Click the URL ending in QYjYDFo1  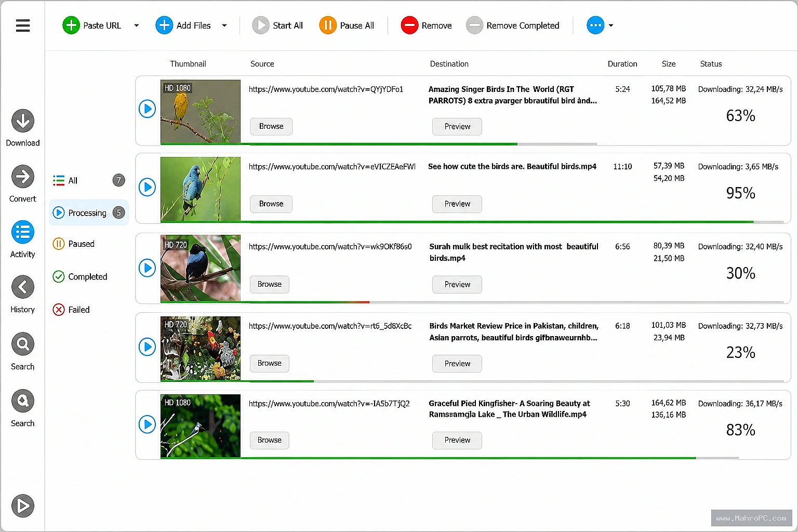point(326,89)
